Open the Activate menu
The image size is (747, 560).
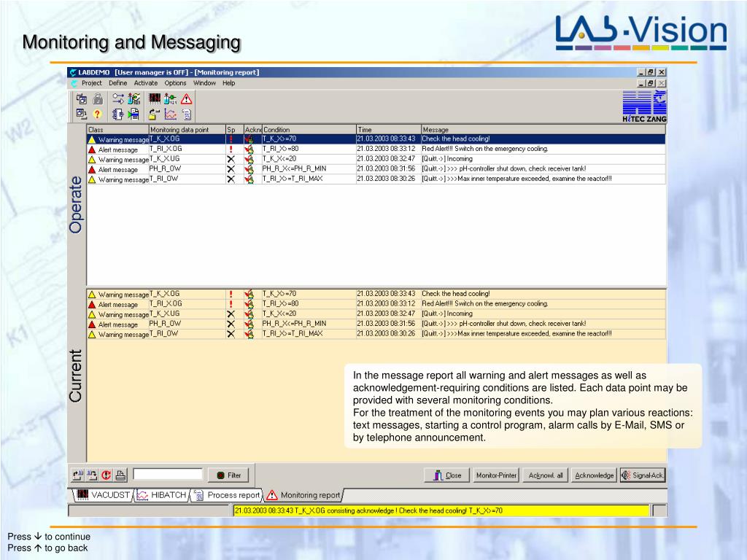(146, 83)
